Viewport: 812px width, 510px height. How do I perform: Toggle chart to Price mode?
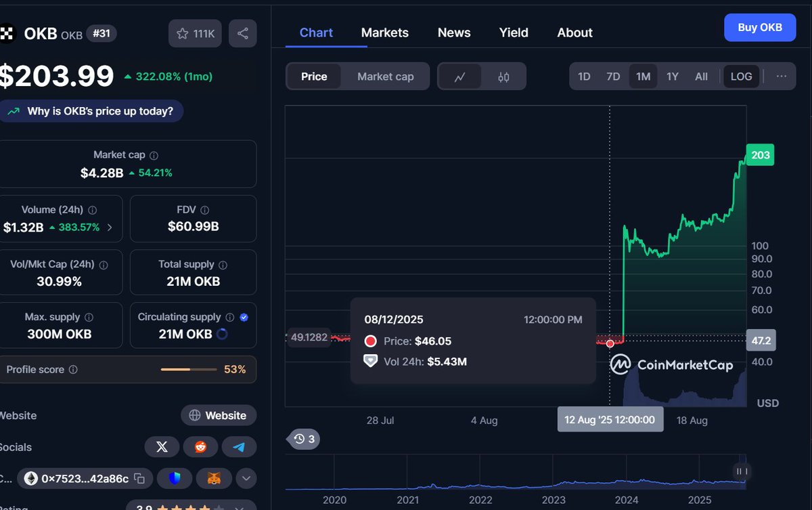click(x=314, y=77)
